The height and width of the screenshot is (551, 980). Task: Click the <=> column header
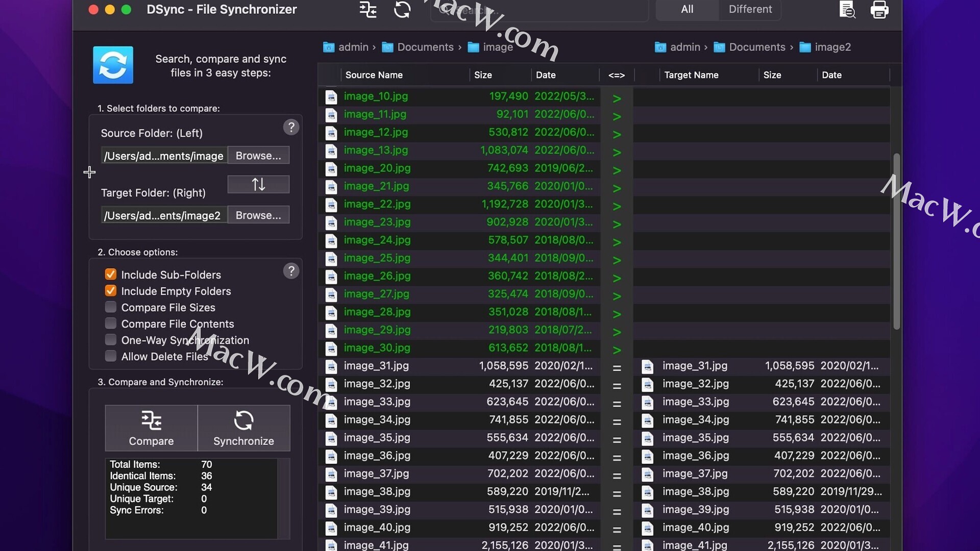click(617, 75)
